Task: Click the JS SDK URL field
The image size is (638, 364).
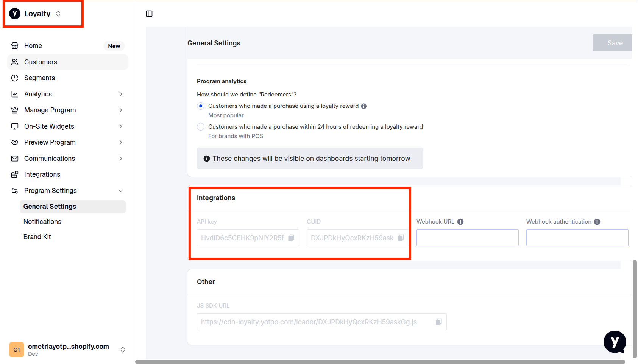Action: 322,322
